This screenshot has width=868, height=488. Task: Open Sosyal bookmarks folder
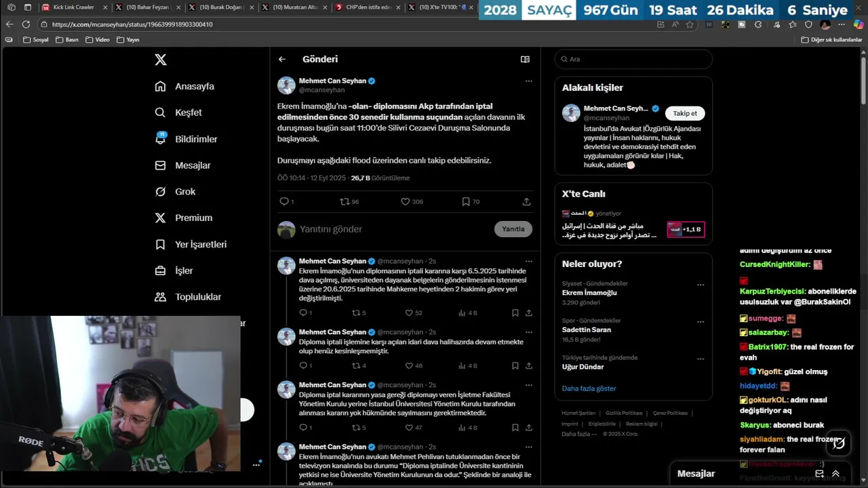tap(36, 39)
